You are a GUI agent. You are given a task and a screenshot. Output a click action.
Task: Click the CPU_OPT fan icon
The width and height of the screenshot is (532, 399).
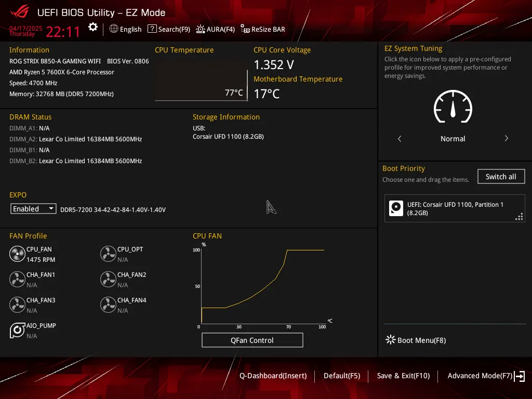tap(108, 254)
